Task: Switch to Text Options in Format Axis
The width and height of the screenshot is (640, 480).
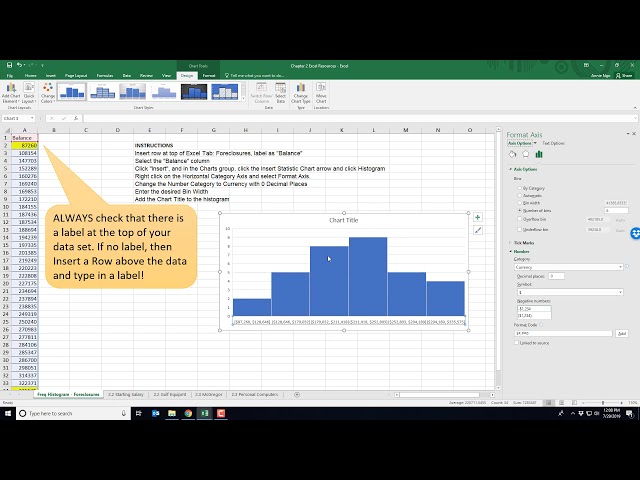Action: click(553, 143)
